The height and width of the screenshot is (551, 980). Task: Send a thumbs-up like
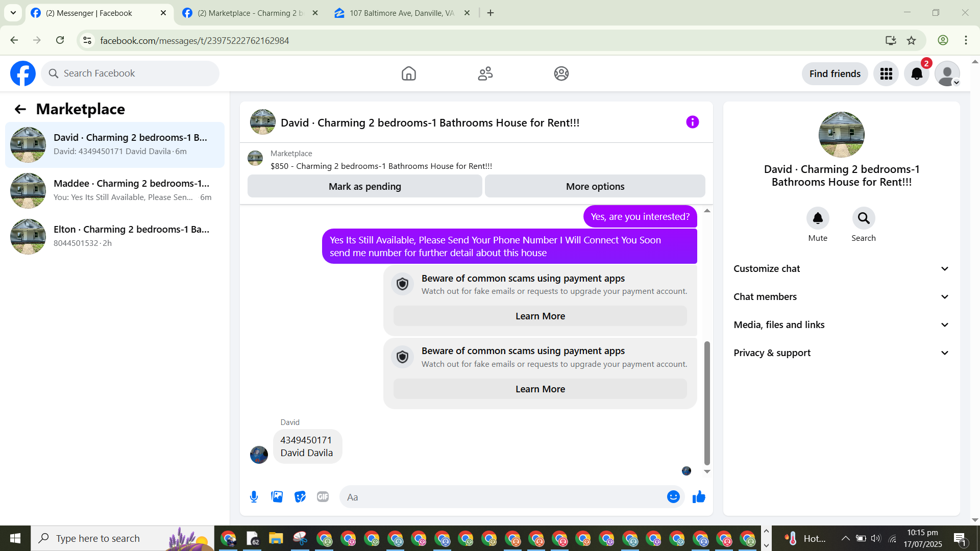pos(699,497)
